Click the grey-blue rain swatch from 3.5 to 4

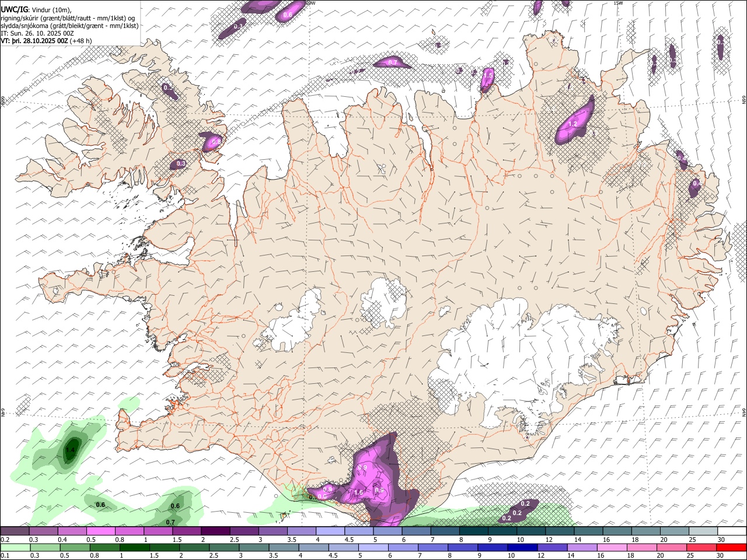(x=284, y=547)
